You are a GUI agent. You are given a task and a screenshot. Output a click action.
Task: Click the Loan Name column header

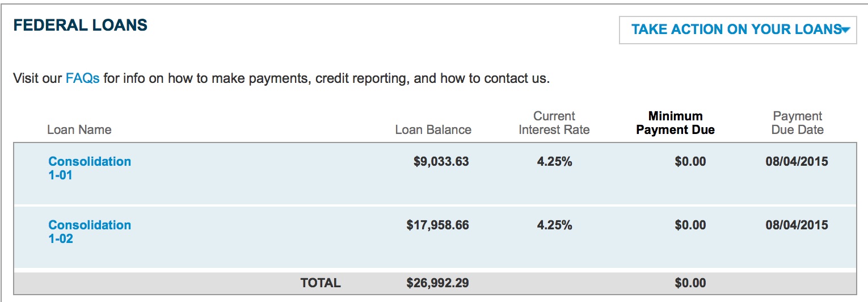coord(79,129)
